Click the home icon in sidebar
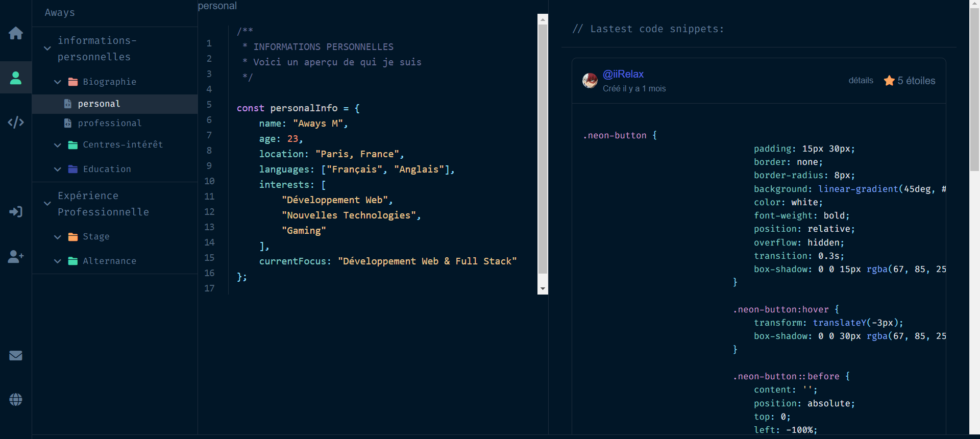This screenshot has height=439, width=980. pos(16,33)
